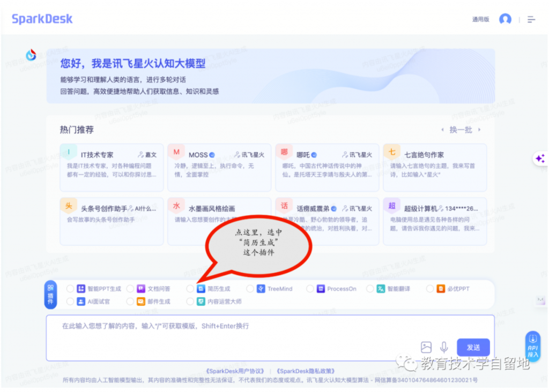Viewport: 549px width, 392px height.
Task: Click the 'M' avatar on MOSS card
Action: 176,152
